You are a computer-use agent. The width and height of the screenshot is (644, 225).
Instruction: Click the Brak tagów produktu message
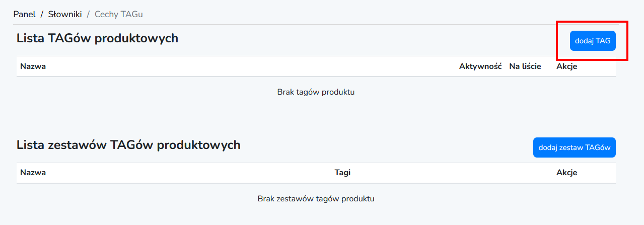316,92
